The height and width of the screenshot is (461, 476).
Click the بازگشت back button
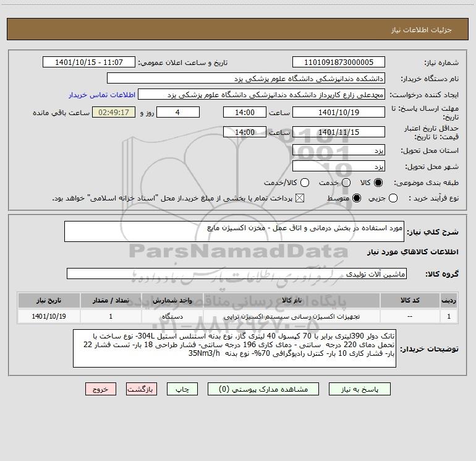click(142, 389)
